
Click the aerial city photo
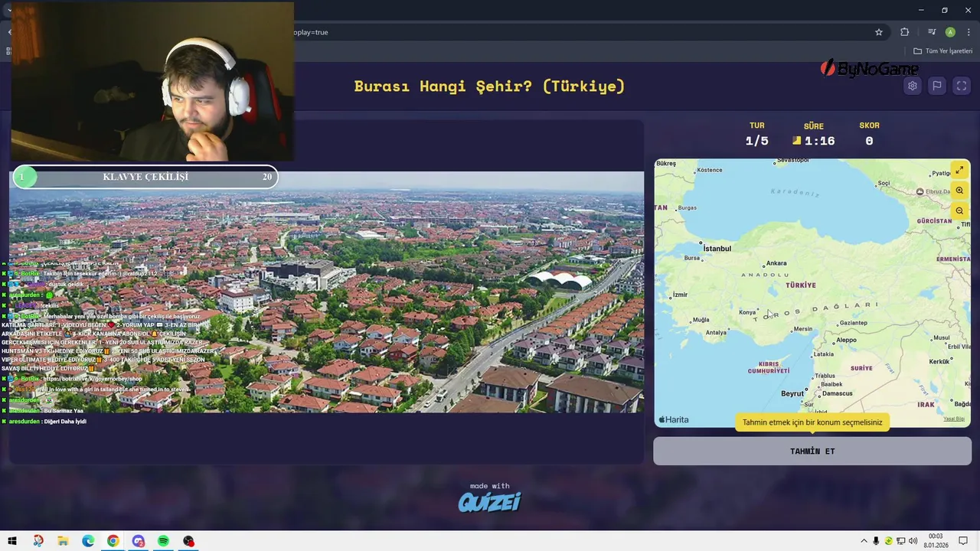click(327, 292)
